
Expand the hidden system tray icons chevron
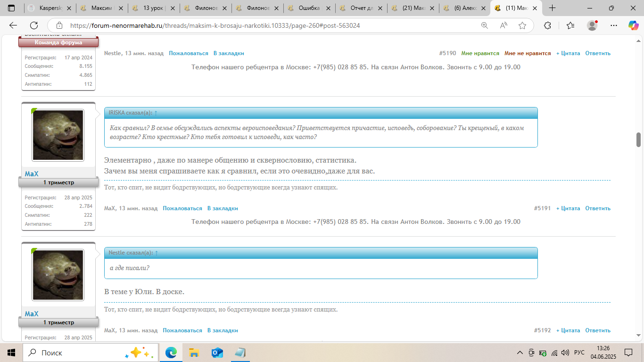click(x=520, y=353)
